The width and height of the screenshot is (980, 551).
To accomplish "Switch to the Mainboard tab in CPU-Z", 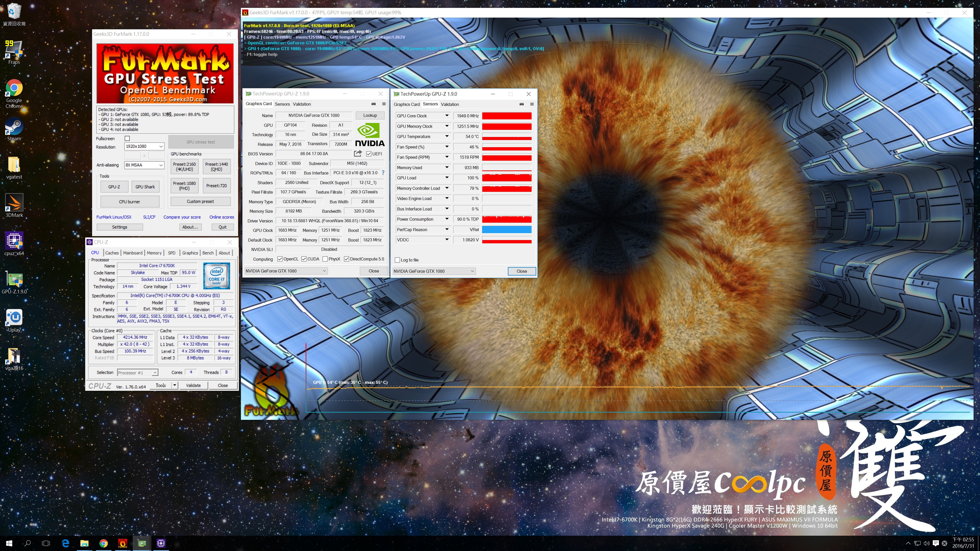I will [133, 253].
